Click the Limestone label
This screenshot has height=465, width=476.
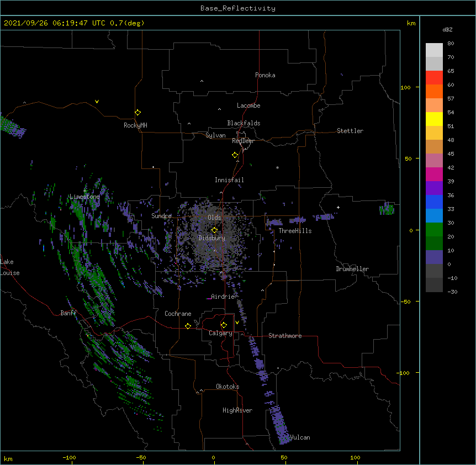click(x=84, y=197)
